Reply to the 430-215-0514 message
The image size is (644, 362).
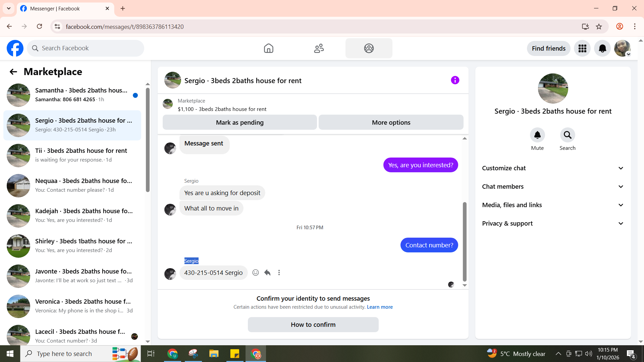(x=267, y=273)
